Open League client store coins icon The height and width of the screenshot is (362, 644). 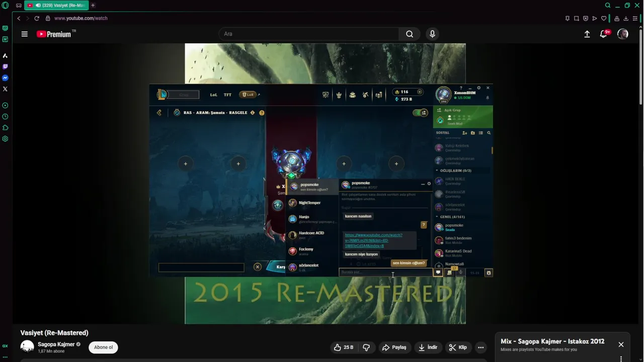[379, 95]
